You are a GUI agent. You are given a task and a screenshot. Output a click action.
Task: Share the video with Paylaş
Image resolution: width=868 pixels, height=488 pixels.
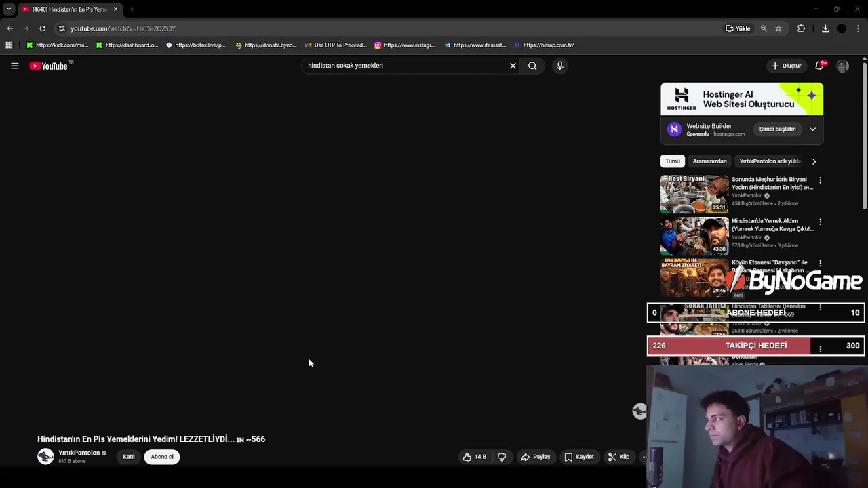(x=535, y=457)
